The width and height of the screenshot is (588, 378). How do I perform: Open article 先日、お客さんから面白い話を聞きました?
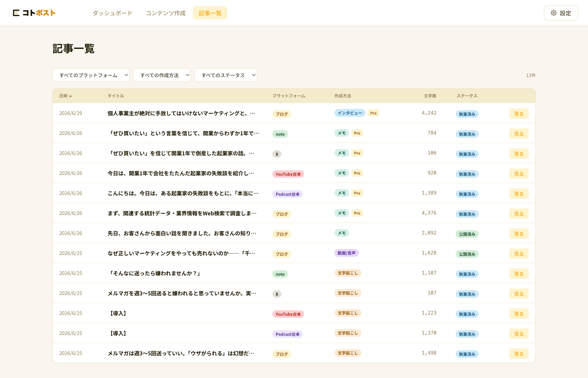pyautogui.click(x=182, y=233)
